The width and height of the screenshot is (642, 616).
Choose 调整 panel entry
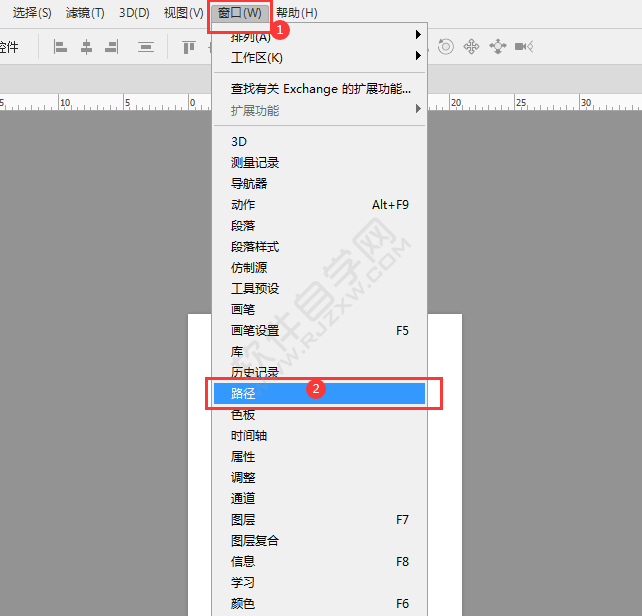pos(319,478)
